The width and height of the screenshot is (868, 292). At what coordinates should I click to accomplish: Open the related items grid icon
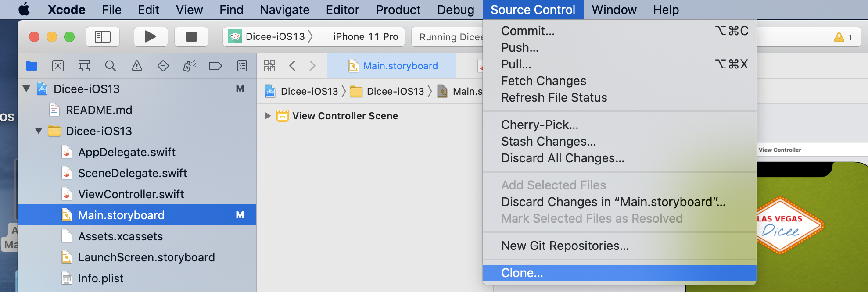click(x=269, y=66)
